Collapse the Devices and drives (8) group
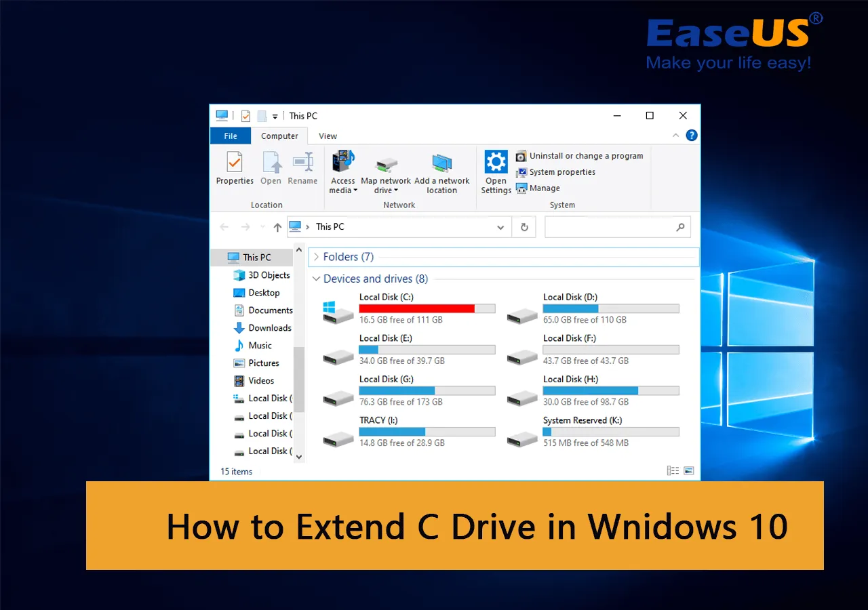 pyautogui.click(x=316, y=279)
